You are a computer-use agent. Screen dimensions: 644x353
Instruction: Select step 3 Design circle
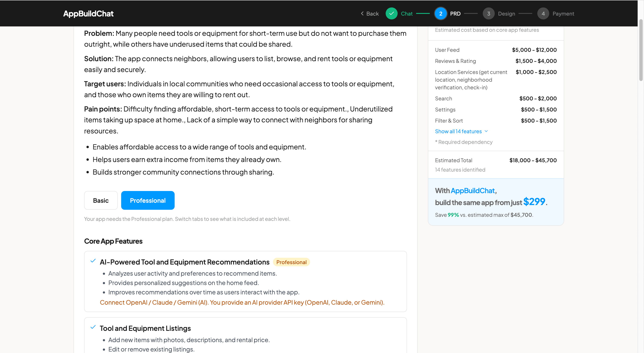coord(489,13)
